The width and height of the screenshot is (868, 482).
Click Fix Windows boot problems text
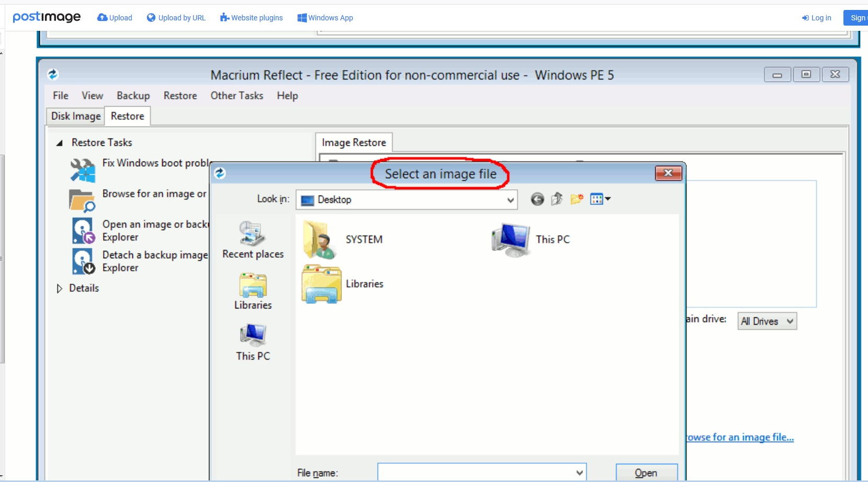[156, 163]
